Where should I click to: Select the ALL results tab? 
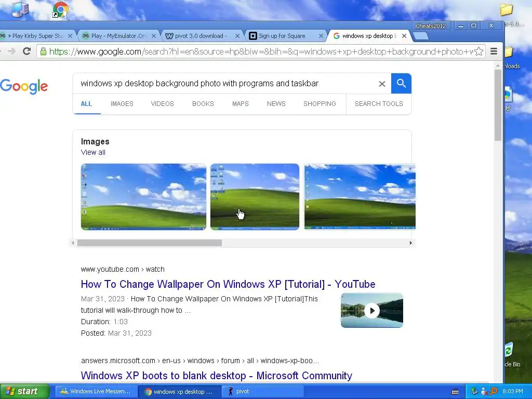(x=86, y=104)
